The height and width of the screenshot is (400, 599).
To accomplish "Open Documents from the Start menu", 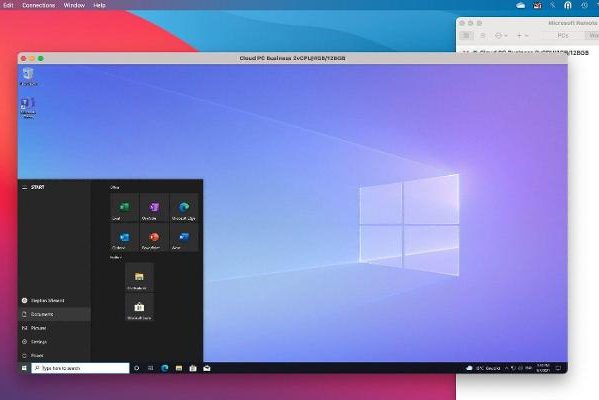I will tap(54, 314).
